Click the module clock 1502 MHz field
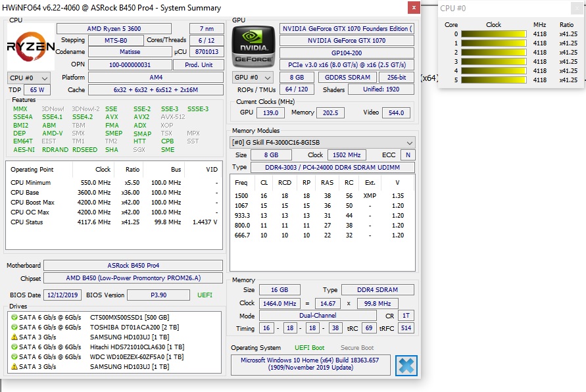The image size is (586, 392). point(347,155)
